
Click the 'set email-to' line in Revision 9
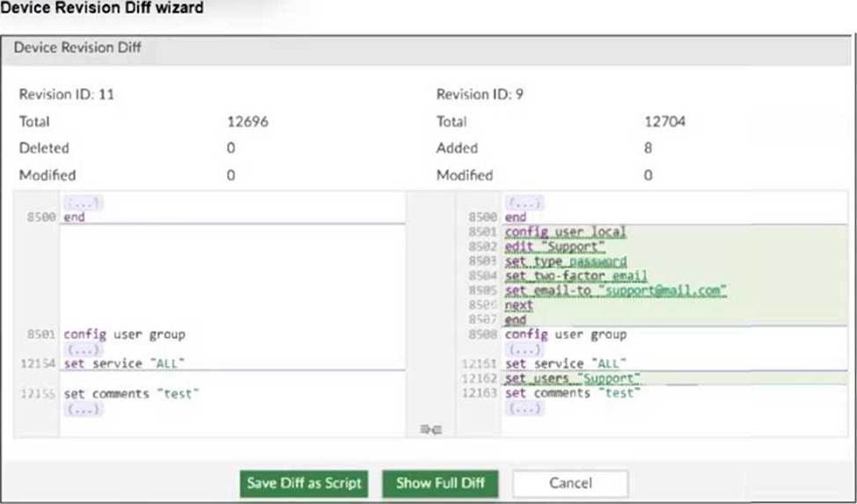[x=616, y=291]
